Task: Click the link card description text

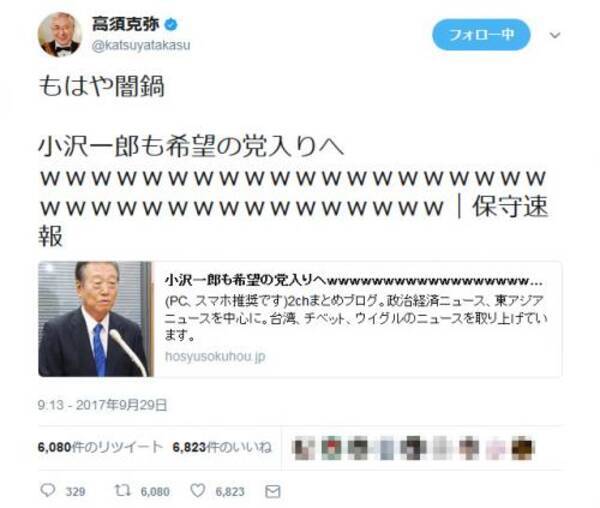Action: coord(356,318)
